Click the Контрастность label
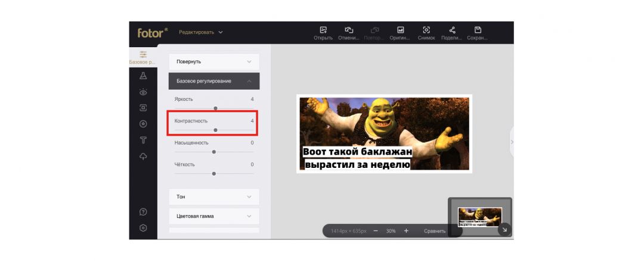The height and width of the screenshot is (261, 644). 191,121
